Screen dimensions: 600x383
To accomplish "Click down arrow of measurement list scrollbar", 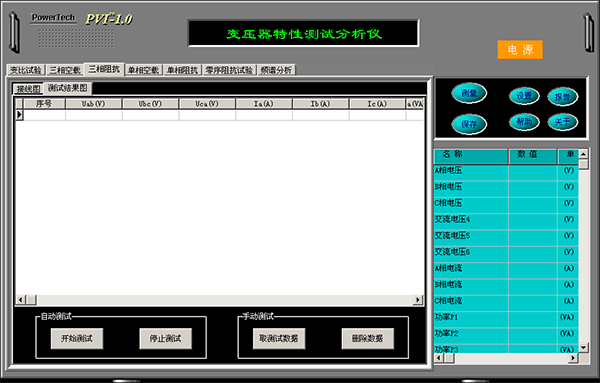I will pos(583,347).
